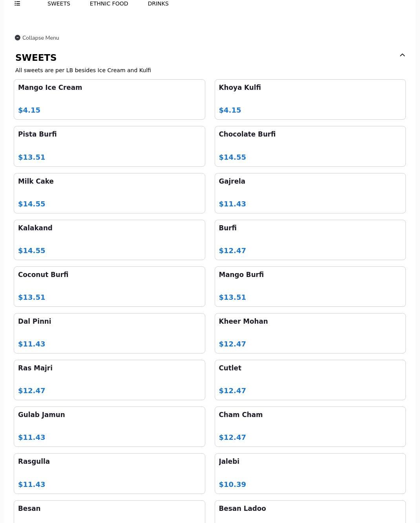Click the Collapse Menu minus icon
The height and width of the screenshot is (523, 420).
click(18, 38)
